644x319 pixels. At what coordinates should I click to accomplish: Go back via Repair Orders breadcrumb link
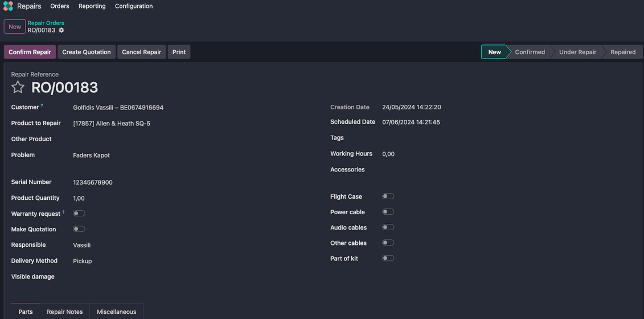pos(46,23)
